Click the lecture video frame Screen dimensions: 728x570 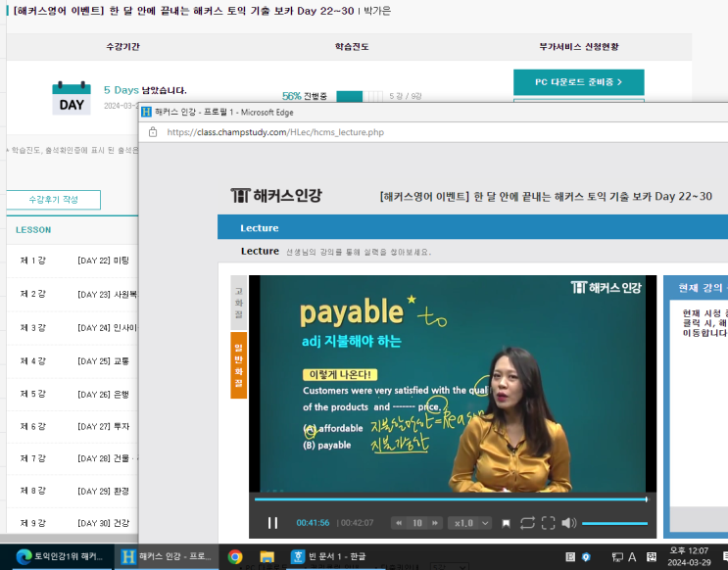[x=453, y=384]
